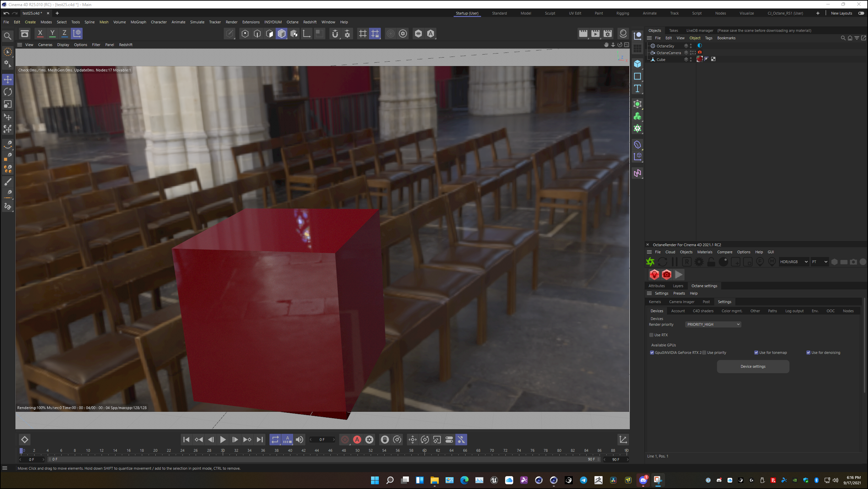This screenshot has height=489, width=868.
Task: Uncheck Use for denoising checkbox
Action: [x=808, y=353]
